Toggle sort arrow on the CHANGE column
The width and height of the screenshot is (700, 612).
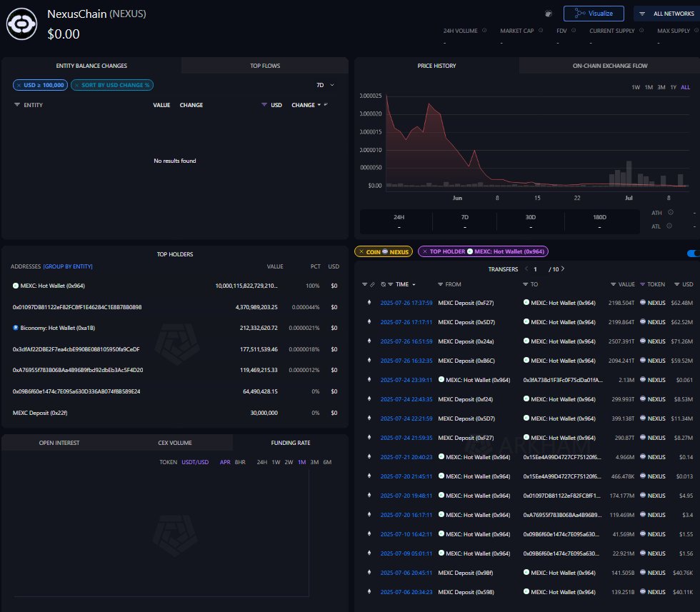(x=319, y=105)
